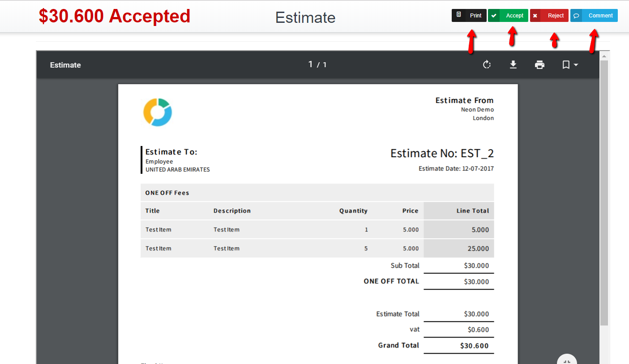This screenshot has width=629, height=364.
Task: Click the rotate icon in PDF toolbar
Action: pyautogui.click(x=487, y=65)
